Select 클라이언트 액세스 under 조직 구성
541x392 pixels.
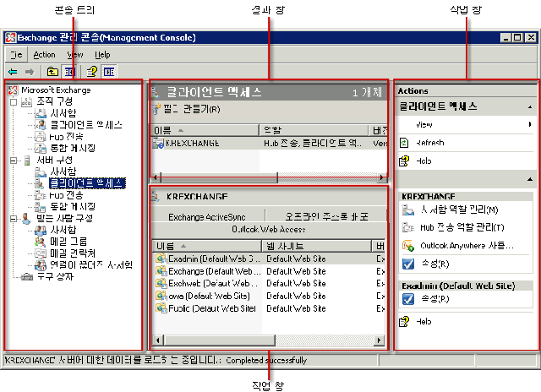point(86,125)
